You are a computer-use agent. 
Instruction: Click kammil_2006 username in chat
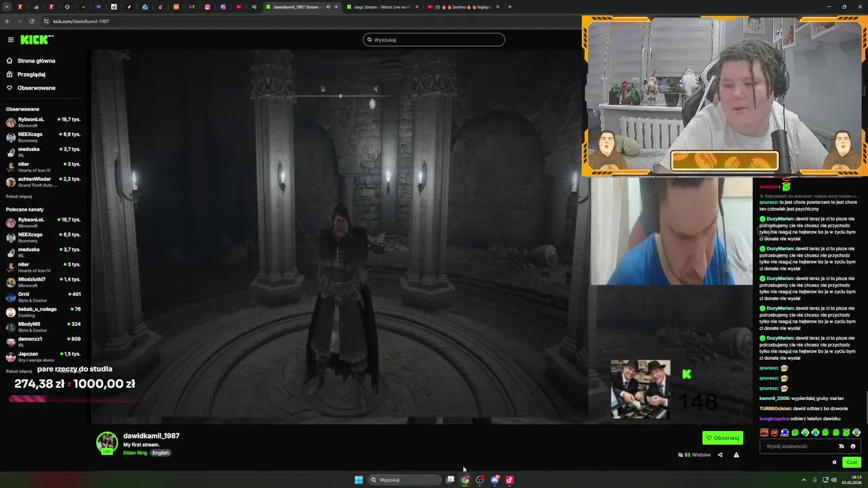click(774, 399)
